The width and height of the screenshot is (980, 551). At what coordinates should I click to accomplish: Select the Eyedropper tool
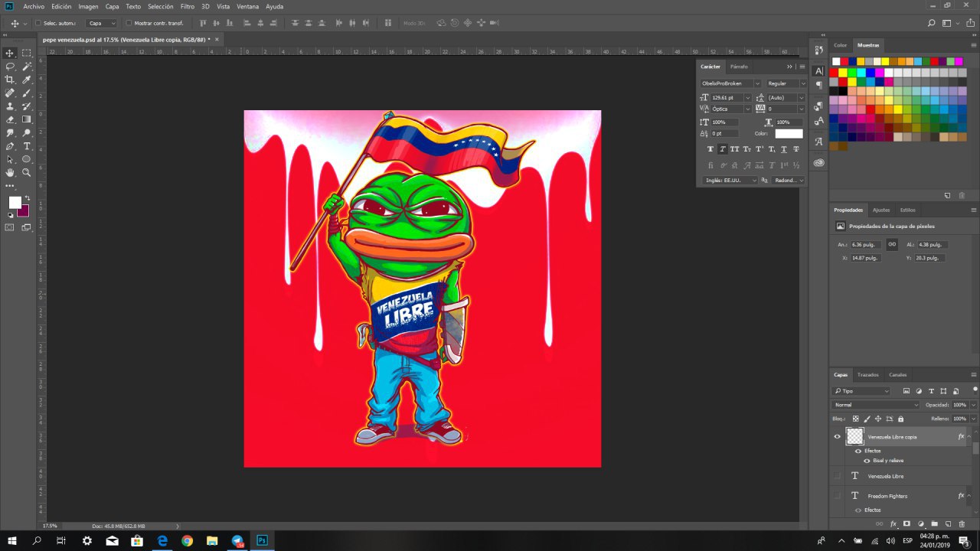click(x=27, y=80)
